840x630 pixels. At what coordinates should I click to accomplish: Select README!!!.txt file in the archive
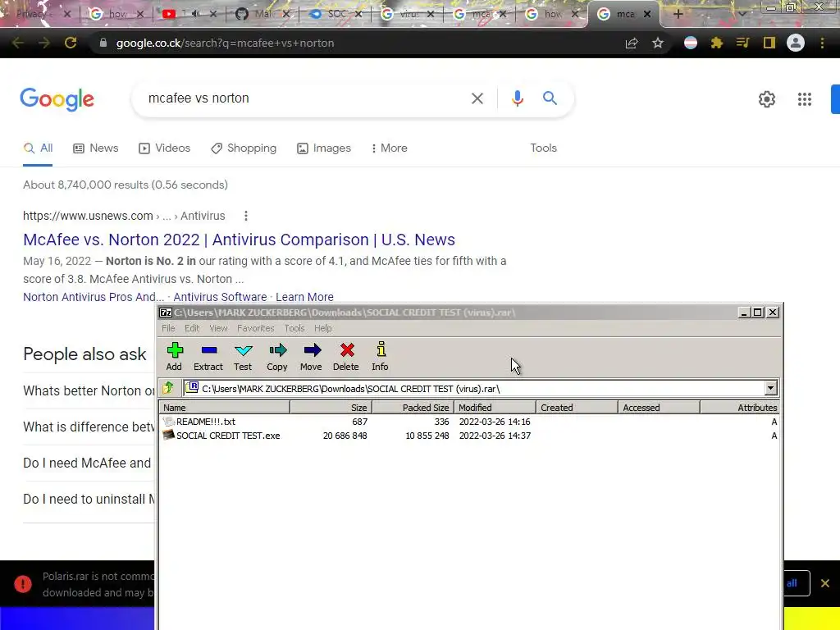click(206, 422)
